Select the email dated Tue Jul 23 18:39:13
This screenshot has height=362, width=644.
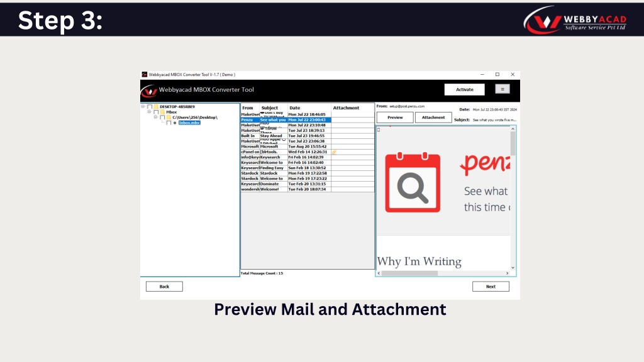click(x=307, y=131)
